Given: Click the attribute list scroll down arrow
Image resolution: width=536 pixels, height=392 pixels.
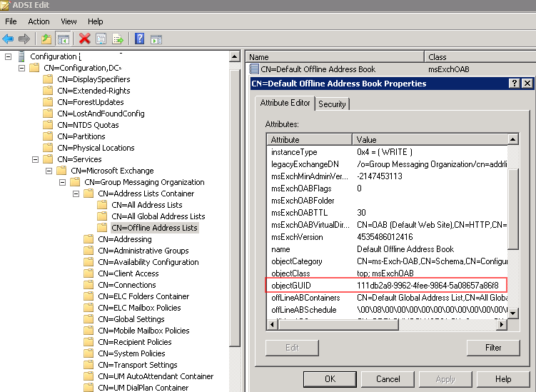Looking at the screenshot, I should [x=513, y=313].
